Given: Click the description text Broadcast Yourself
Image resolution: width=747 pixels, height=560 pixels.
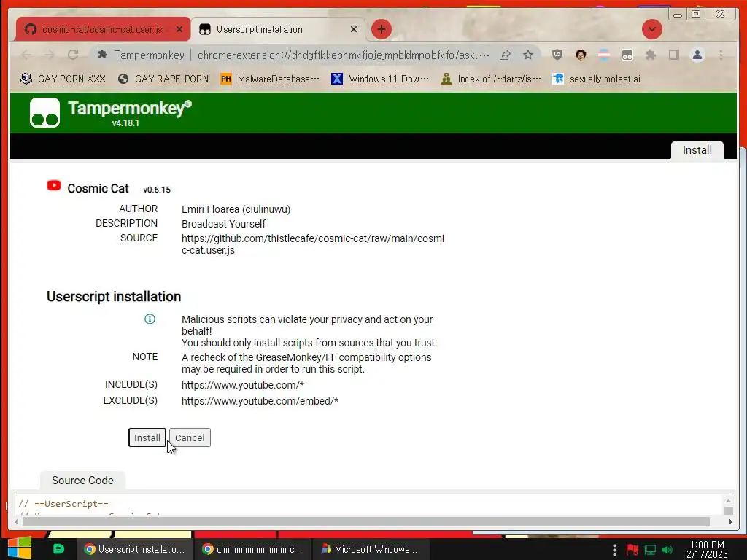Looking at the screenshot, I should pyautogui.click(x=223, y=224).
